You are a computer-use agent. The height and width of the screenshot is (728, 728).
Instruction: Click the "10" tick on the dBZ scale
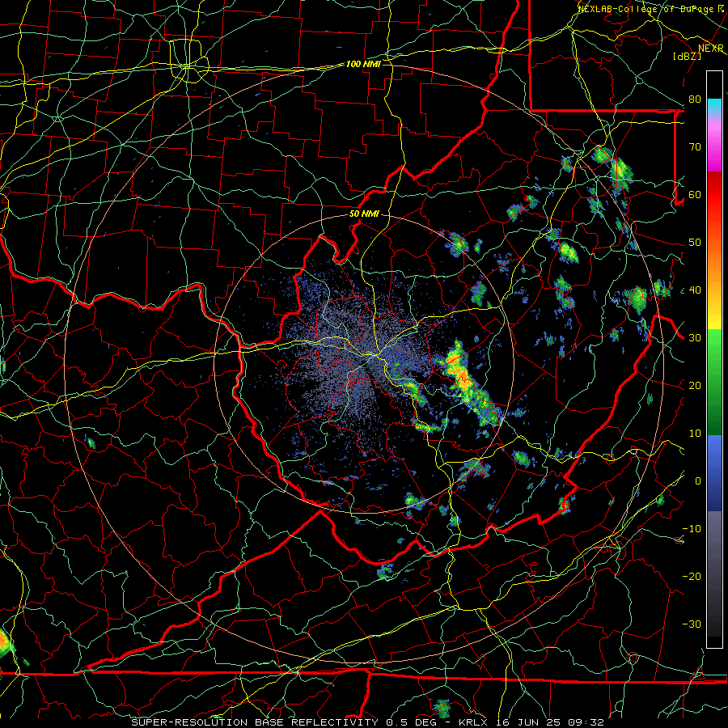pyautogui.click(x=695, y=434)
